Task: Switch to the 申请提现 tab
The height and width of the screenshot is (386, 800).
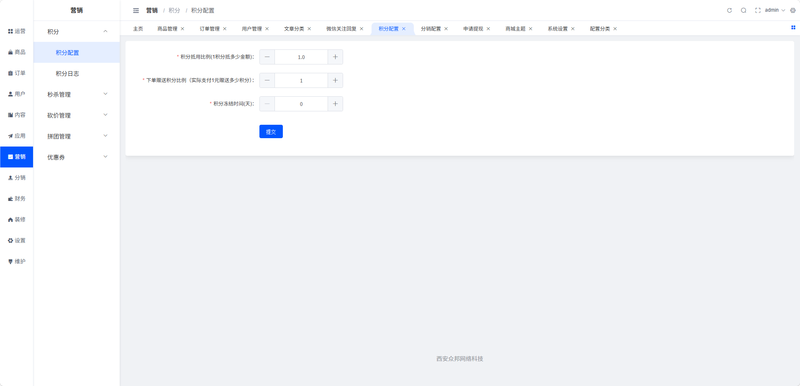Action: click(x=473, y=29)
